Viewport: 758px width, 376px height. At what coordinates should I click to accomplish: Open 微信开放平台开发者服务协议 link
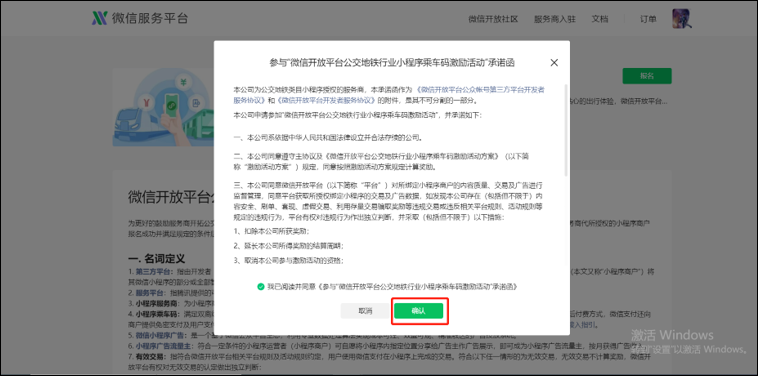326,101
